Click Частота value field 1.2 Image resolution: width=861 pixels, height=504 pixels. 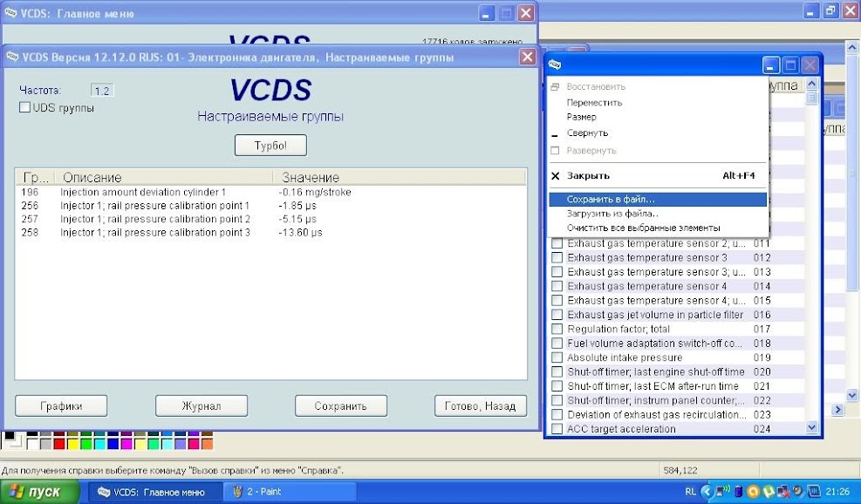102,91
